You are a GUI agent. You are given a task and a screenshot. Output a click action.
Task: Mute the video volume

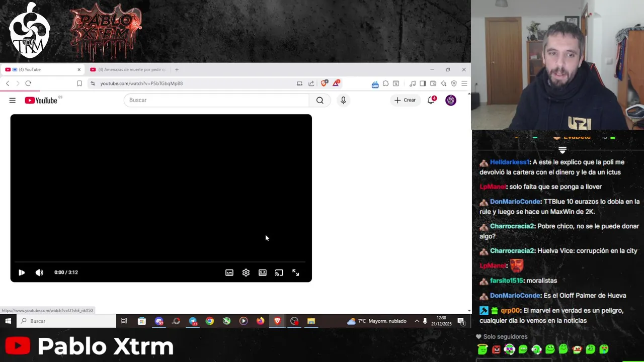click(x=39, y=273)
